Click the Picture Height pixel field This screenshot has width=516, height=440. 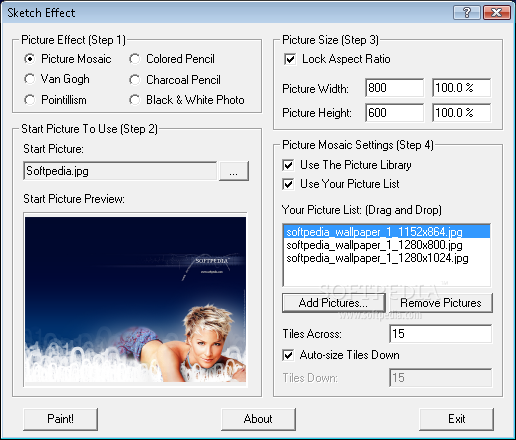394,113
